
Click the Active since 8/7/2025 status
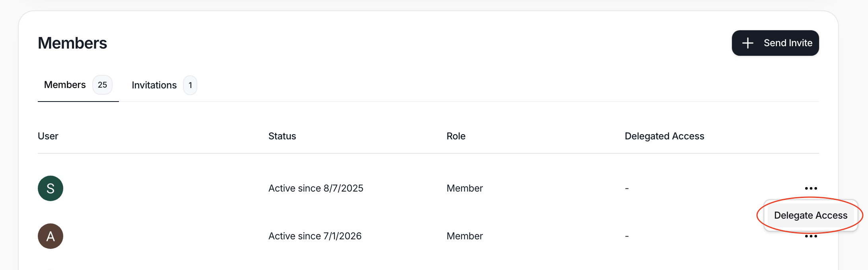point(316,188)
